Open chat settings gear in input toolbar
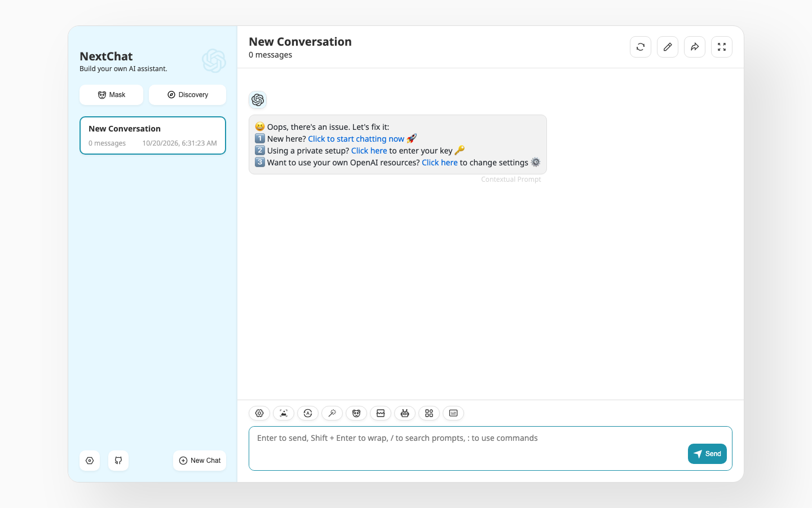Viewport: 812px width, 508px height. click(259, 413)
